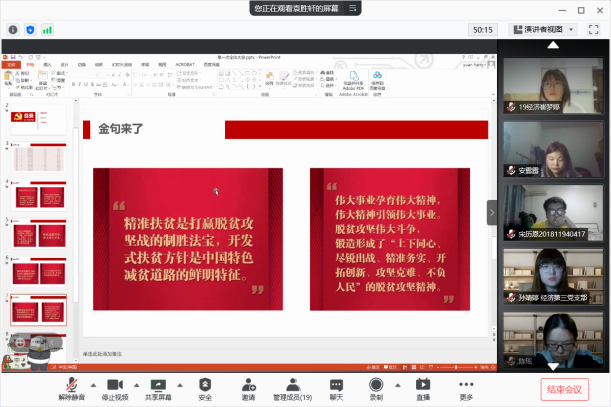Expand video options arrow beside stop video
This screenshot has height=407, width=611.
point(137,384)
